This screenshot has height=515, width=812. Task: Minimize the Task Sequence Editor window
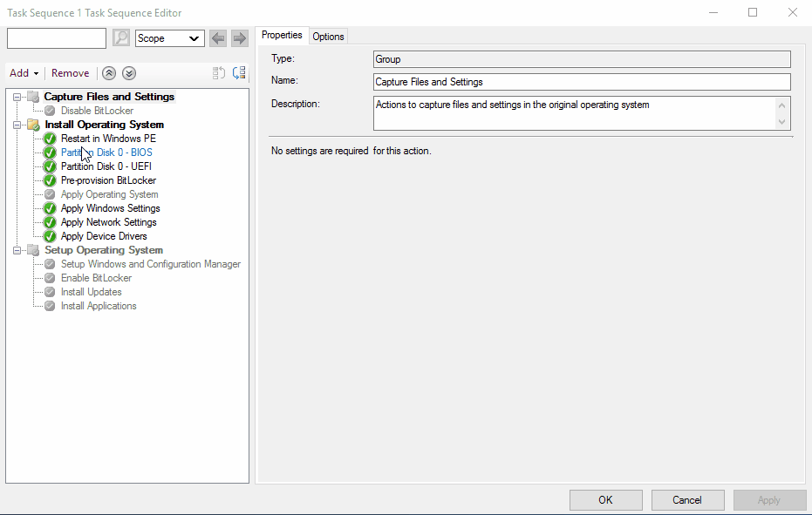pyautogui.click(x=713, y=12)
